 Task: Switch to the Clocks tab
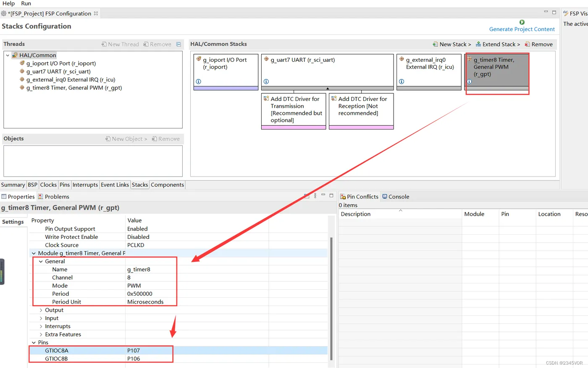click(x=48, y=185)
